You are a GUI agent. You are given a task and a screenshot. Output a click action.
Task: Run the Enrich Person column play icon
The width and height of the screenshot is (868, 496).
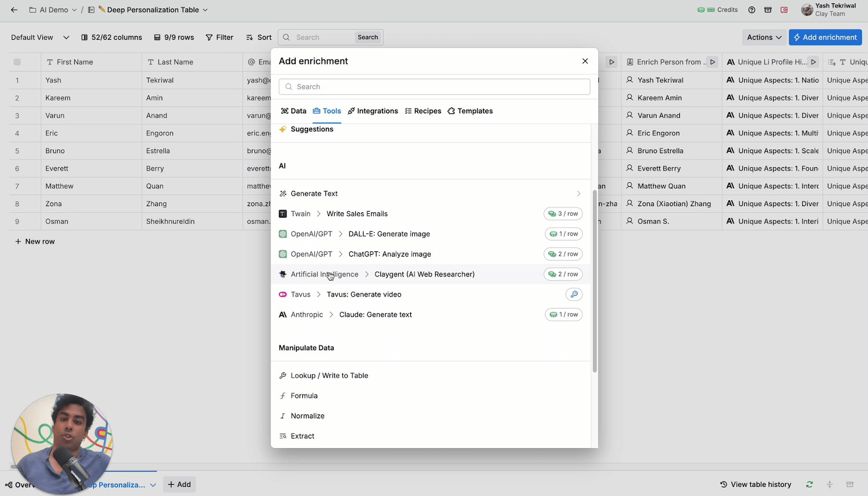coord(713,62)
